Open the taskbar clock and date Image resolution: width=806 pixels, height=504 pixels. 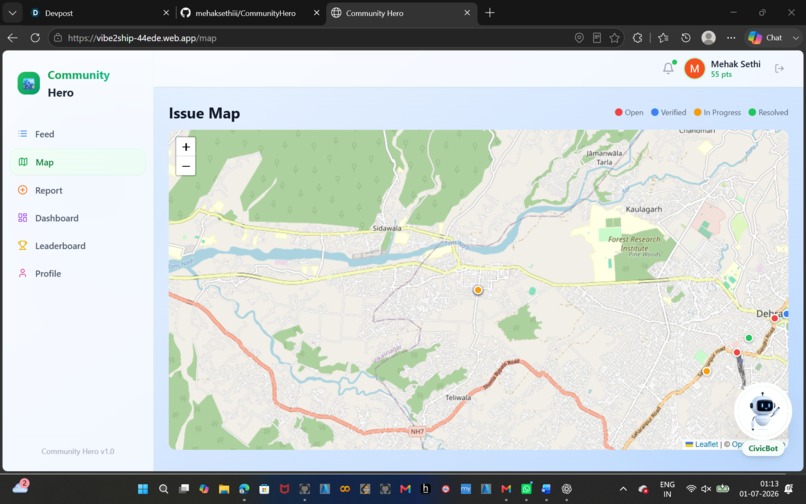tap(759, 489)
